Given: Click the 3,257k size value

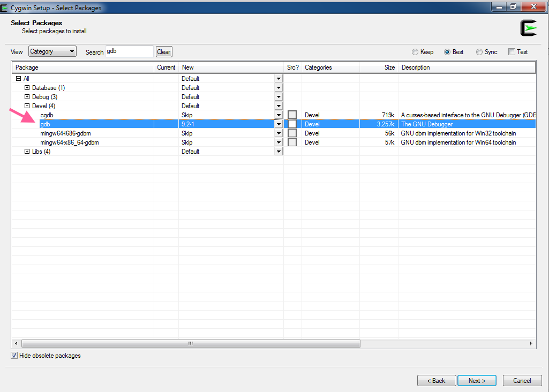Looking at the screenshot, I should coord(386,124).
